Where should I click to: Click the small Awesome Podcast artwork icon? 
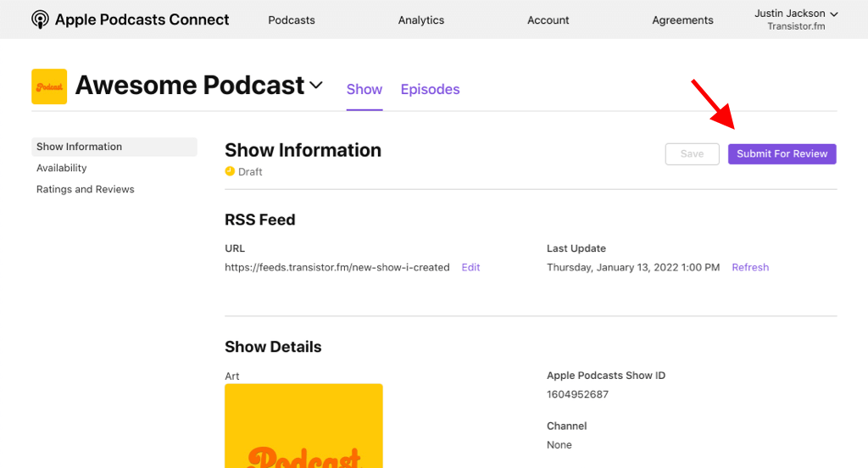[x=49, y=86]
